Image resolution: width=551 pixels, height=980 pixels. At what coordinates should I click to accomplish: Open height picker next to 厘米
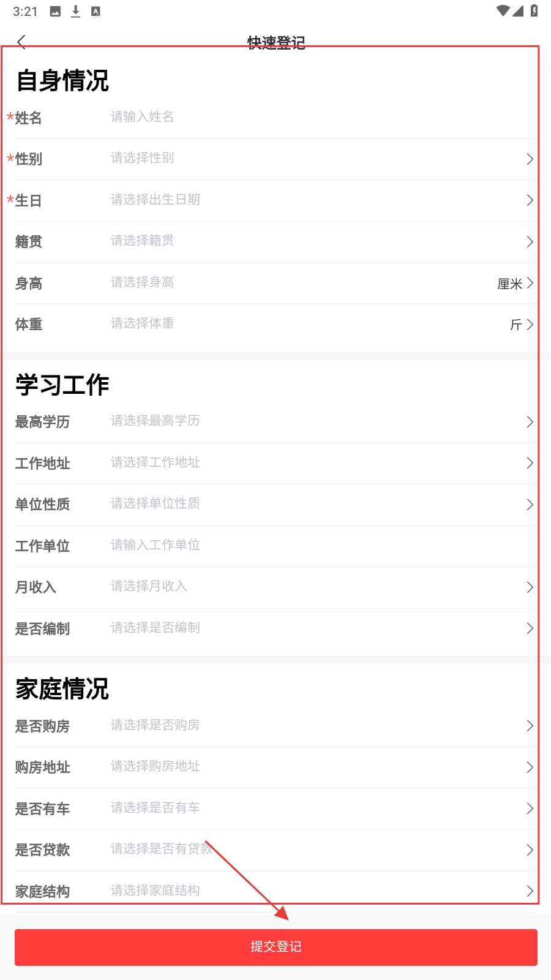click(x=530, y=283)
